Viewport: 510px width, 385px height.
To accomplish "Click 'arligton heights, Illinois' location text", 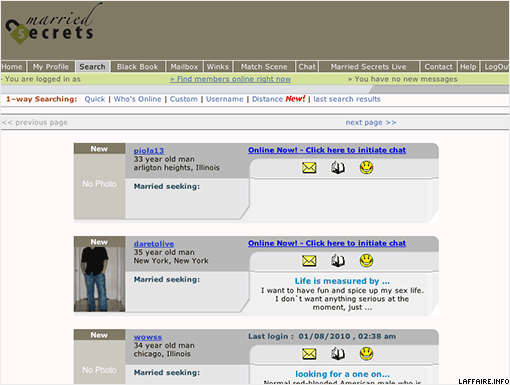I will tap(177, 168).
